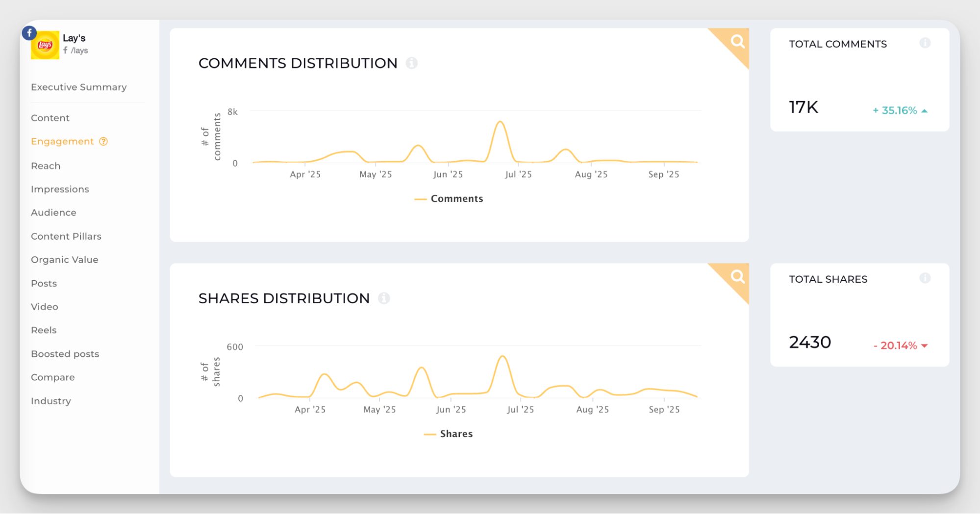
Task: Click the info icon on Total Shares card
Action: (x=926, y=278)
